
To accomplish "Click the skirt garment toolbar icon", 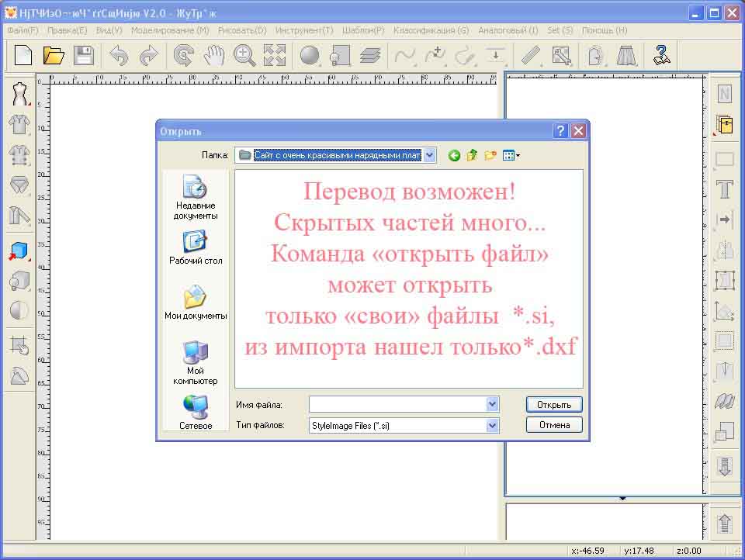I will (626, 55).
